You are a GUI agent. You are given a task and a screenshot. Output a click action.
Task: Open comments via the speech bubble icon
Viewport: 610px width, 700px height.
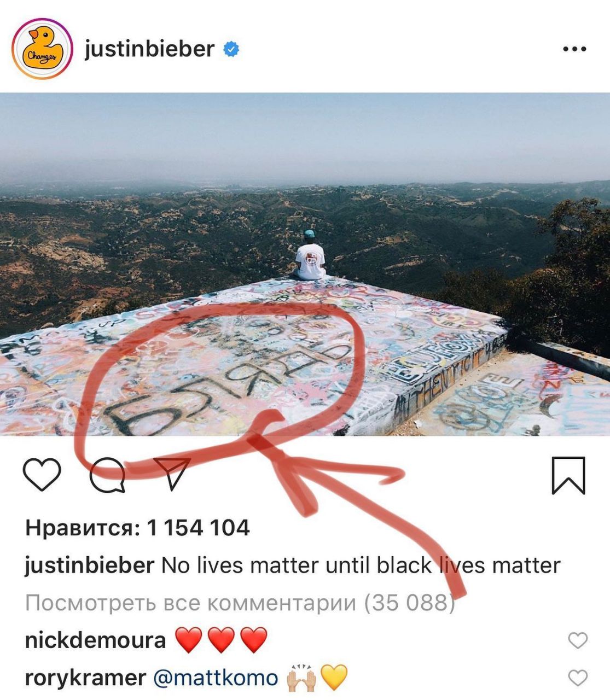pyautogui.click(x=107, y=475)
